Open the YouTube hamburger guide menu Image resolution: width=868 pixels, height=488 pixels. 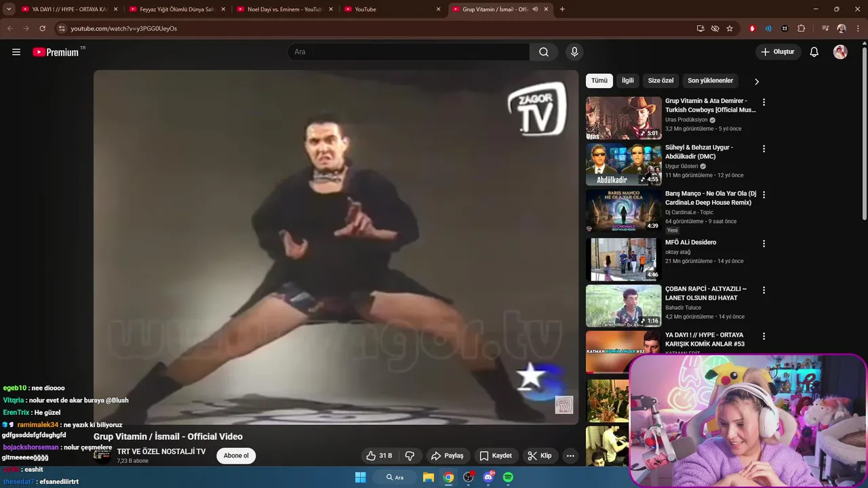point(16,52)
